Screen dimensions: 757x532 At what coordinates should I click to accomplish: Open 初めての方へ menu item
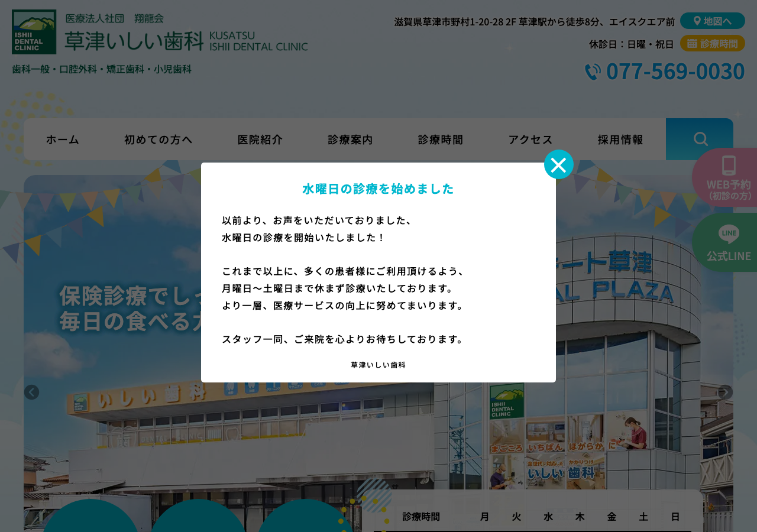[x=158, y=140]
